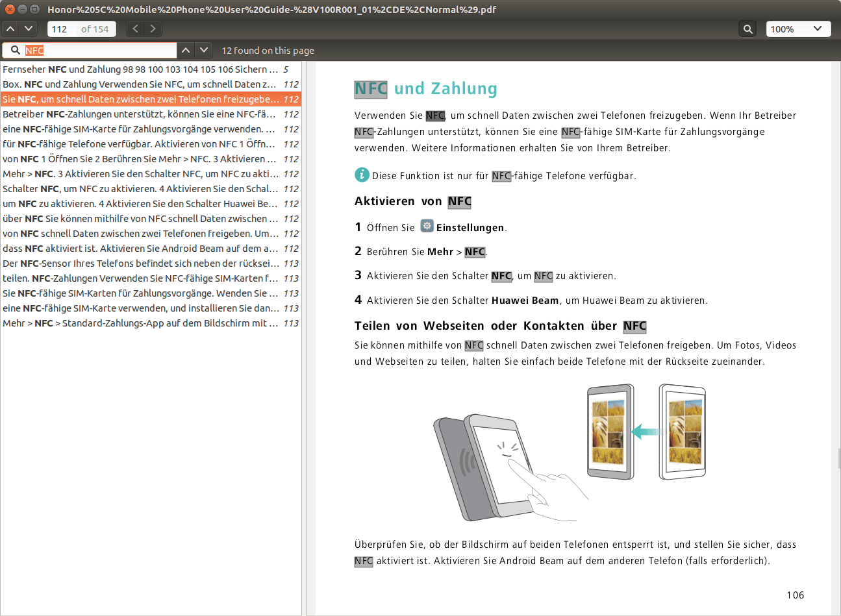
Task: Select result 'Mehr > NFC. 3 Aktivieren'
Action: (151, 174)
